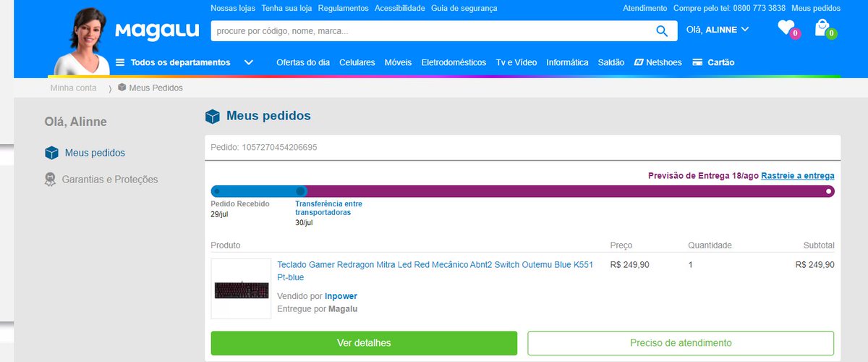Open the favorites heart icon

[786, 28]
